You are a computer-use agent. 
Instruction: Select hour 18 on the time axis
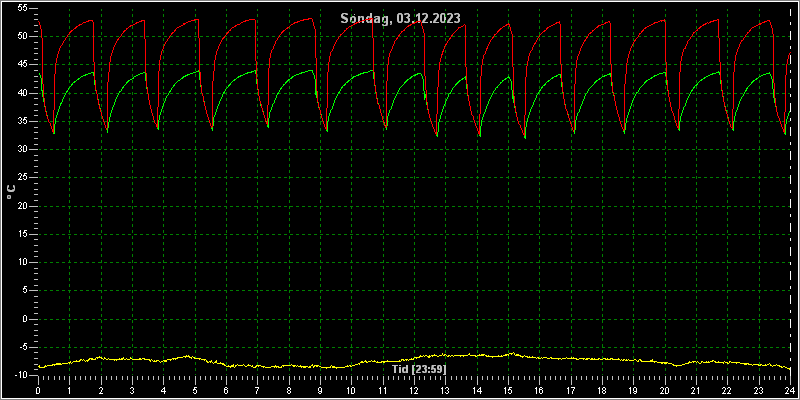click(x=603, y=390)
